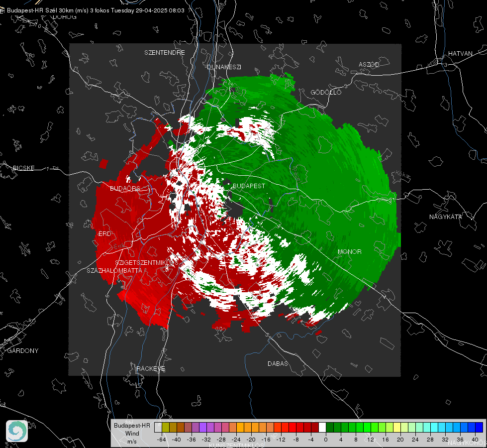Click the swirl logo icon at bottom-left
The image size is (487, 448).
coord(17,431)
